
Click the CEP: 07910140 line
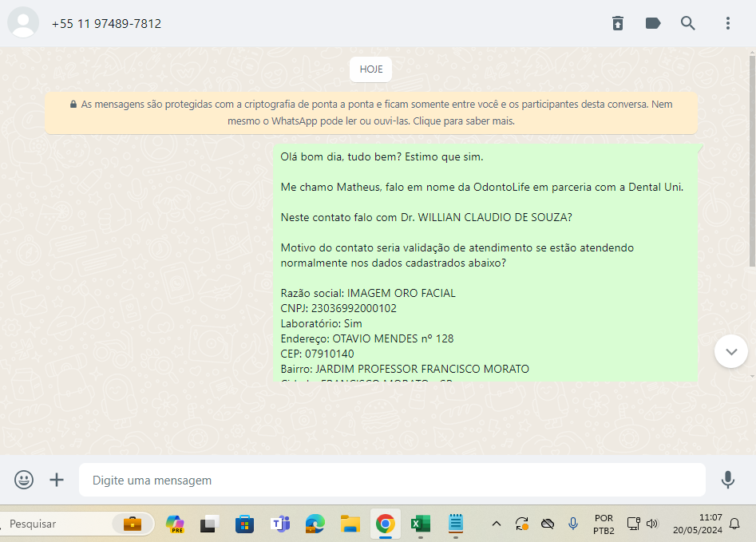317,354
